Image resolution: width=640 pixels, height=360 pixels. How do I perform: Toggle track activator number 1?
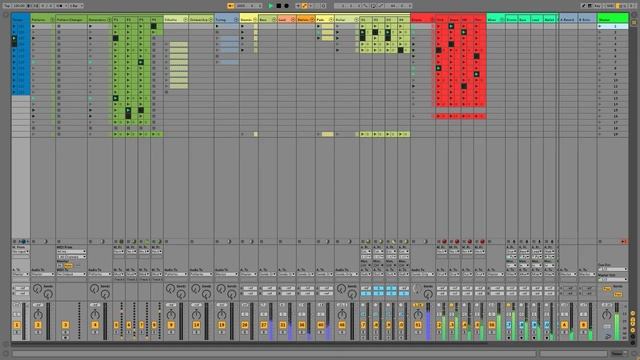[17, 325]
